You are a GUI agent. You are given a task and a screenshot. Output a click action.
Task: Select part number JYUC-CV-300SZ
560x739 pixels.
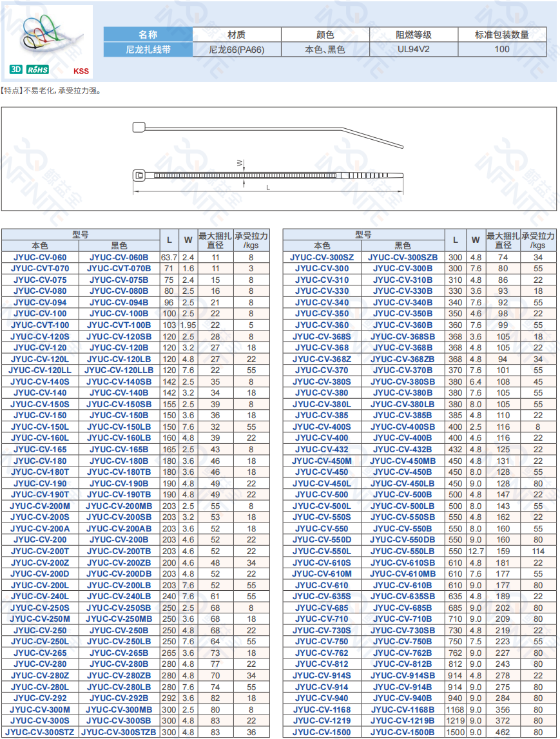[322, 257]
